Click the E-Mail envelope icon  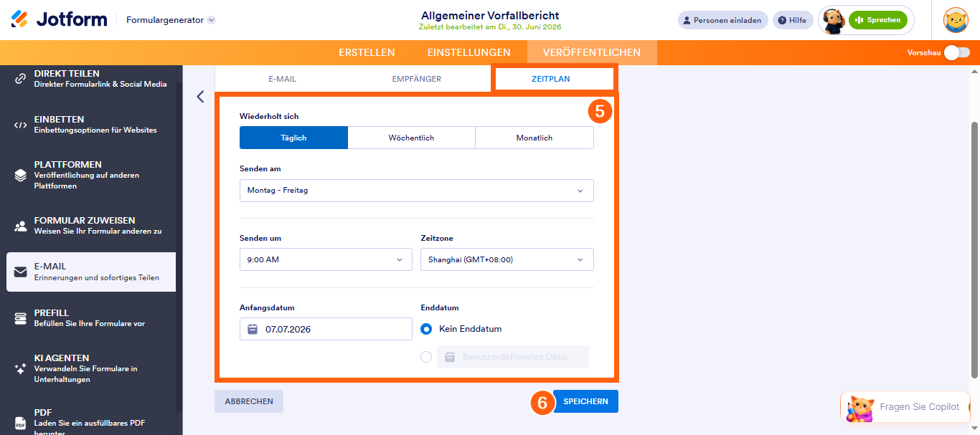pyautogui.click(x=20, y=272)
